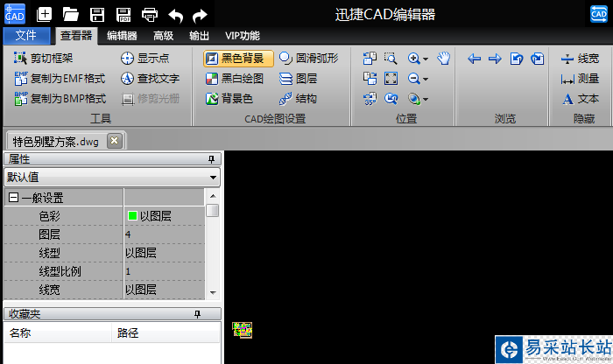Switch to the 输出 tab
Screen dimensions: 613x364
(199, 36)
